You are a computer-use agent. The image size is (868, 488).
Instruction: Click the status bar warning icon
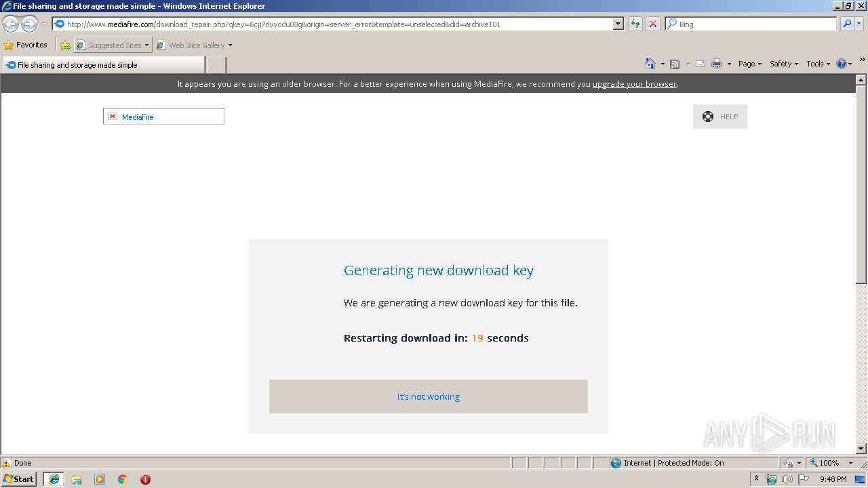tap(7, 463)
